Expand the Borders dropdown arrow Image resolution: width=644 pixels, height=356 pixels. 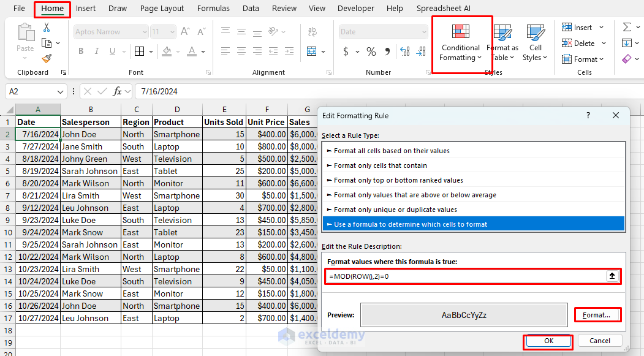click(x=151, y=51)
